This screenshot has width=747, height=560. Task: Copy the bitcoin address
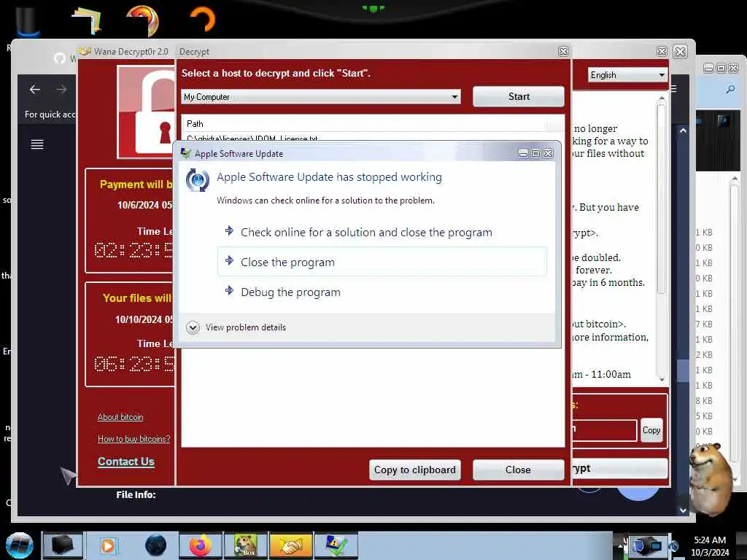point(651,430)
